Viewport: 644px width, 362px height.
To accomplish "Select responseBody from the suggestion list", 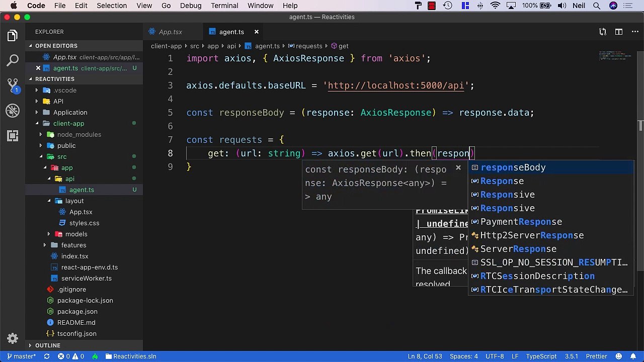I will [551, 167].
